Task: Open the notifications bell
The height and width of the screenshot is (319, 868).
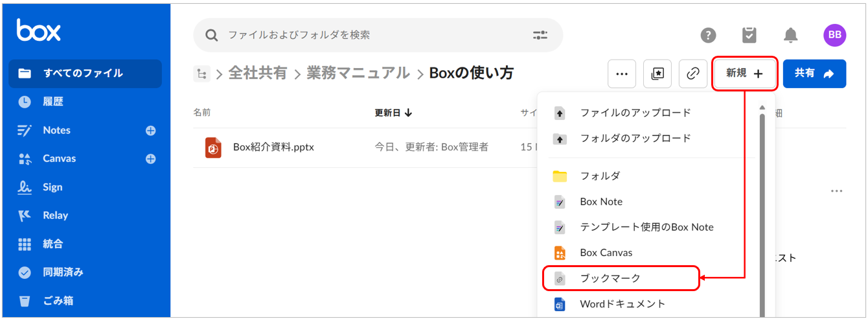Action: 790,35
